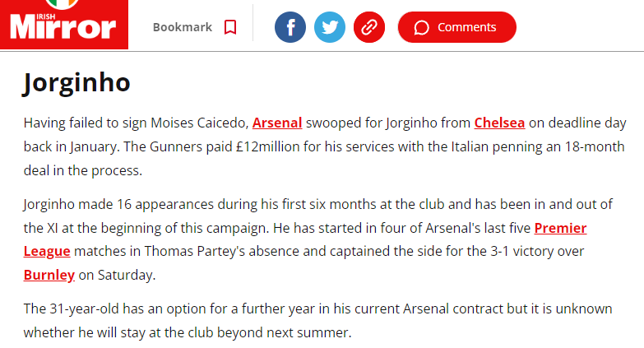
Task: Toggle the bookmark ribbon icon
Action: coord(230,27)
